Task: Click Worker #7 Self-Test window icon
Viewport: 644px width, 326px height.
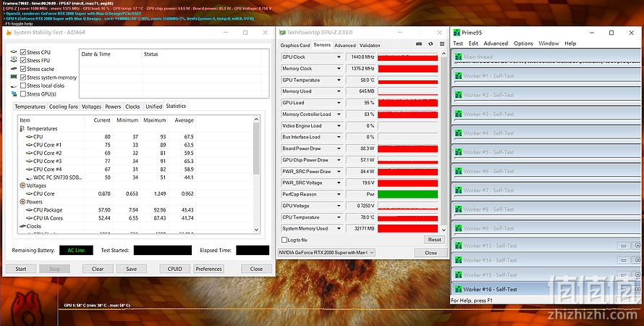Action: click(x=458, y=190)
